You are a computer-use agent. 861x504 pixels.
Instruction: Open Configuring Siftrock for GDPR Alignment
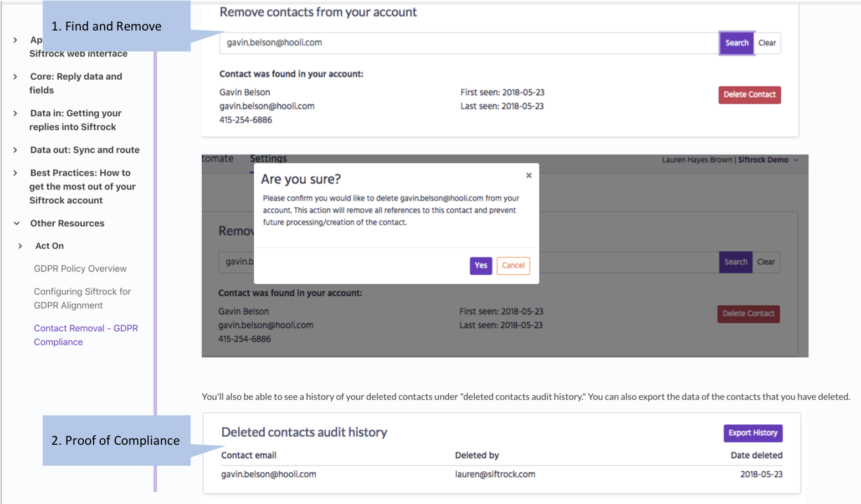coord(82,298)
